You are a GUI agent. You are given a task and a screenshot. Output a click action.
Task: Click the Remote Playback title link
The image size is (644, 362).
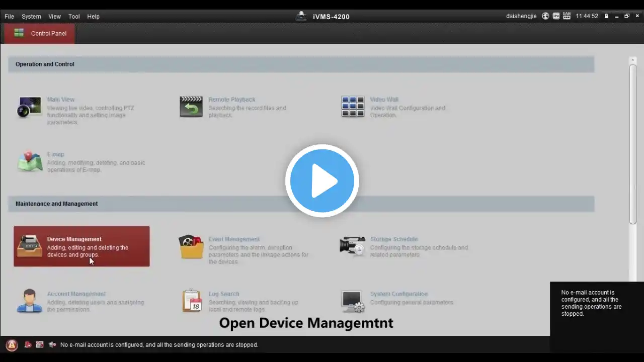(232, 100)
